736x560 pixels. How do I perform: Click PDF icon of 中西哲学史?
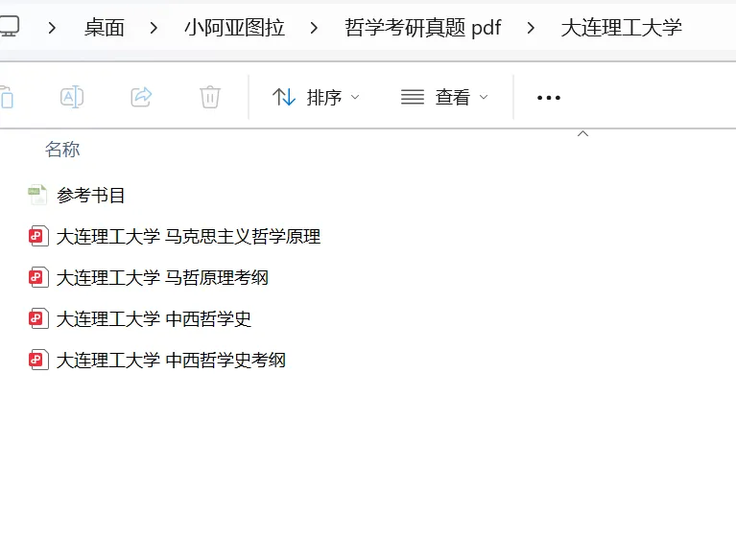click(x=38, y=318)
